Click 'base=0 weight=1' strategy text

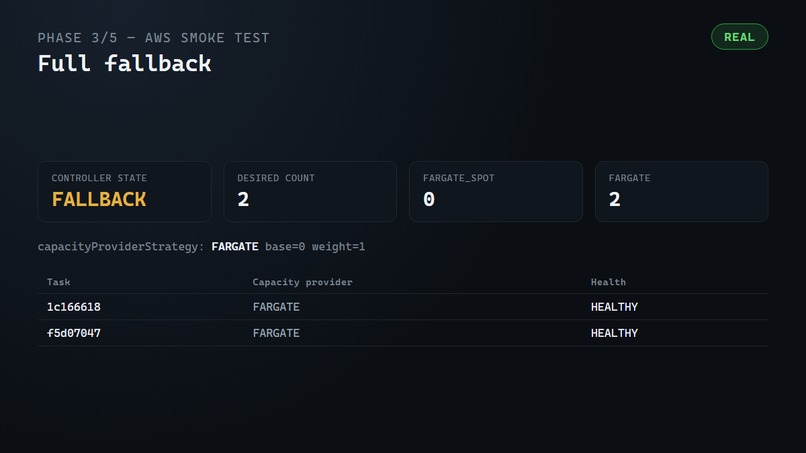coord(315,247)
